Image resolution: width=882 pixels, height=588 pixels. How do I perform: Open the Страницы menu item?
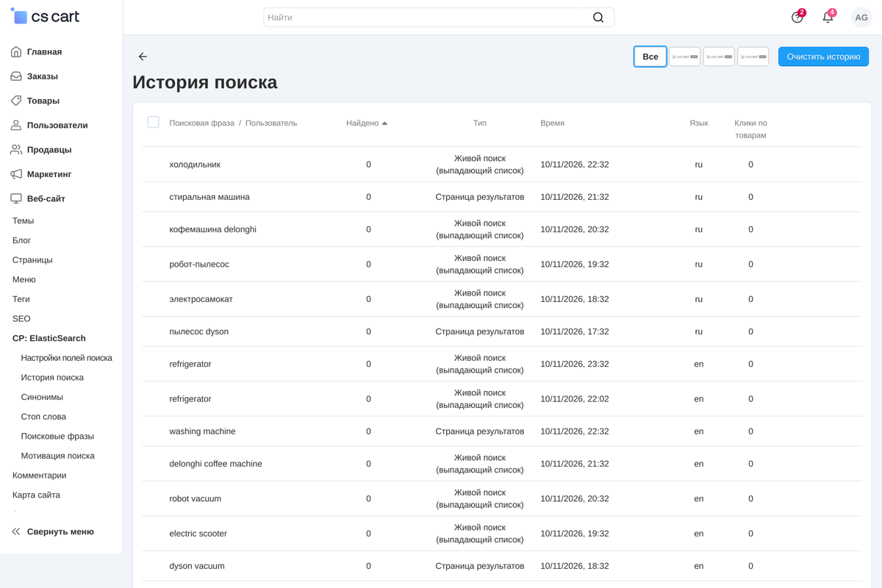coord(32,260)
